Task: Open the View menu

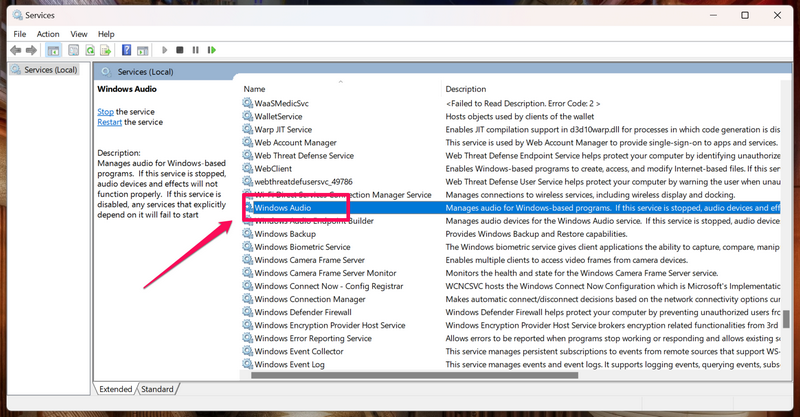Action: (79, 34)
